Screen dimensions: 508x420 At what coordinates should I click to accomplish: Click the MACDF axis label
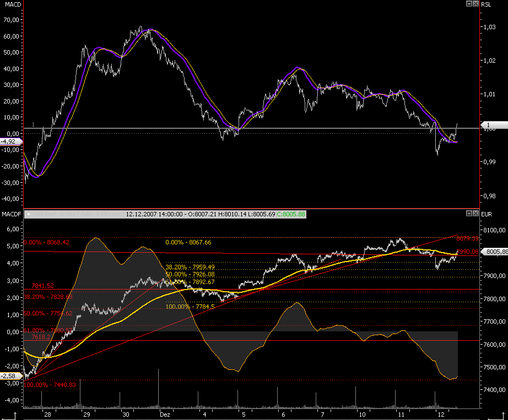[12, 214]
